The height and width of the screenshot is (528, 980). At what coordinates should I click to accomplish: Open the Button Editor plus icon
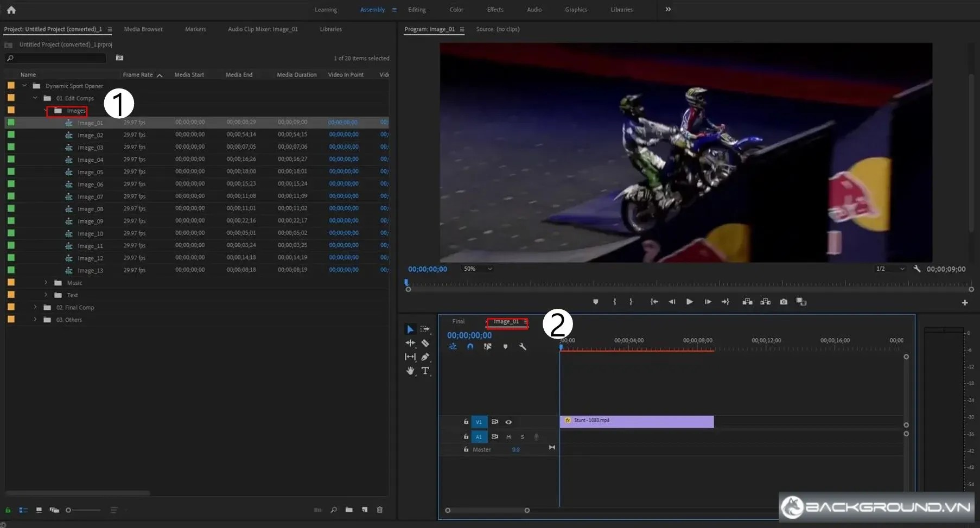[965, 303]
